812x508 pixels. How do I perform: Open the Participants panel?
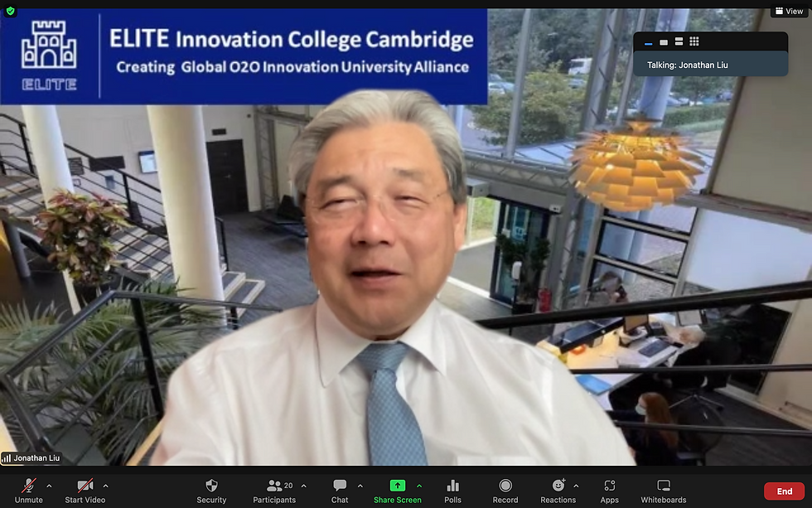(274, 491)
